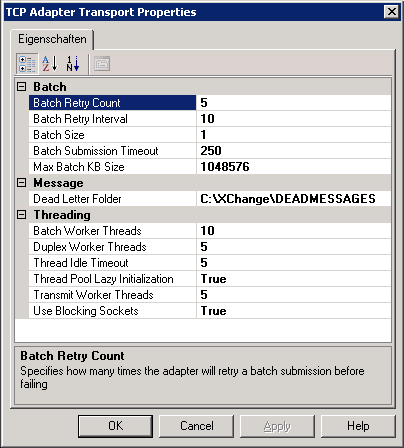This screenshot has height=448, width=404.
Task: Select the Thread Pool Lazy Initialization value
Action: pos(294,279)
